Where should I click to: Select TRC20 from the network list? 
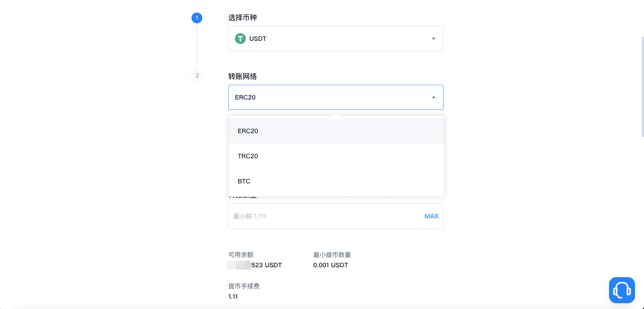248,156
